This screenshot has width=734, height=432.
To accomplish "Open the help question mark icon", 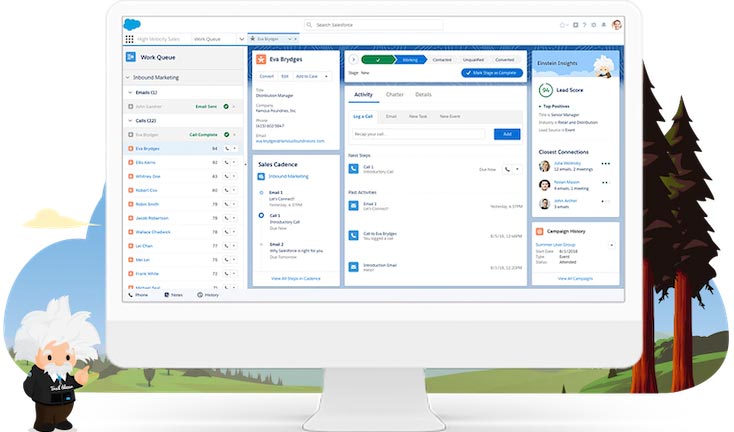I will pyautogui.click(x=584, y=25).
